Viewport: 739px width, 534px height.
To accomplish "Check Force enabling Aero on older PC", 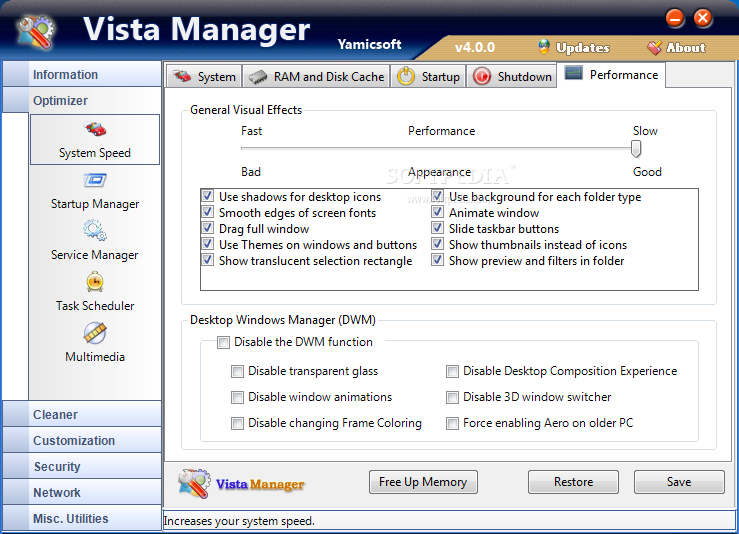I will [x=452, y=423].
